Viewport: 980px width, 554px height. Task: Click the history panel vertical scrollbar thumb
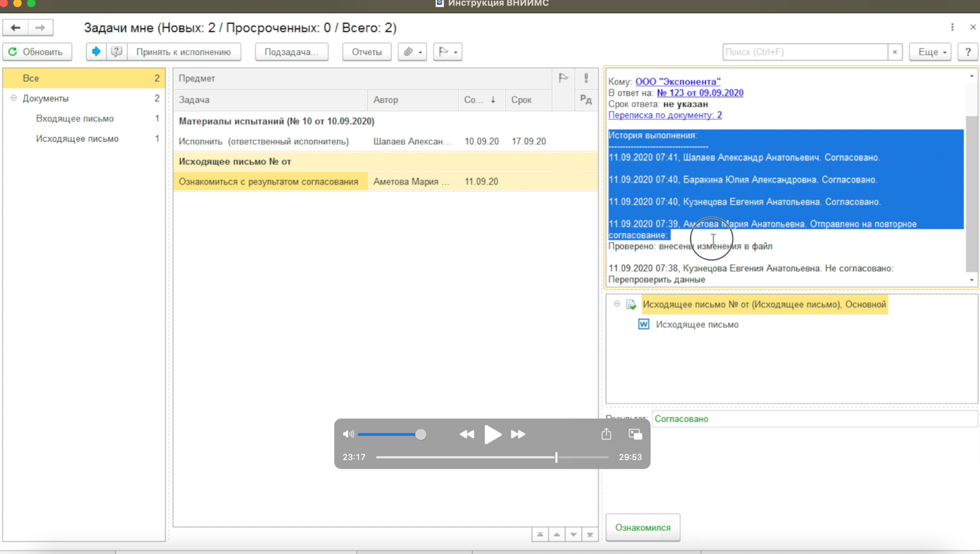click(x=972, y=194)
